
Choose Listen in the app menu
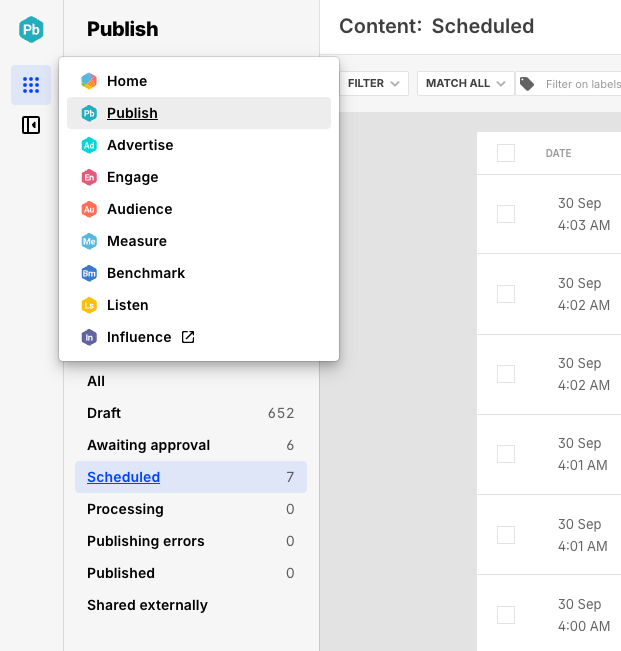click(199, 305)
